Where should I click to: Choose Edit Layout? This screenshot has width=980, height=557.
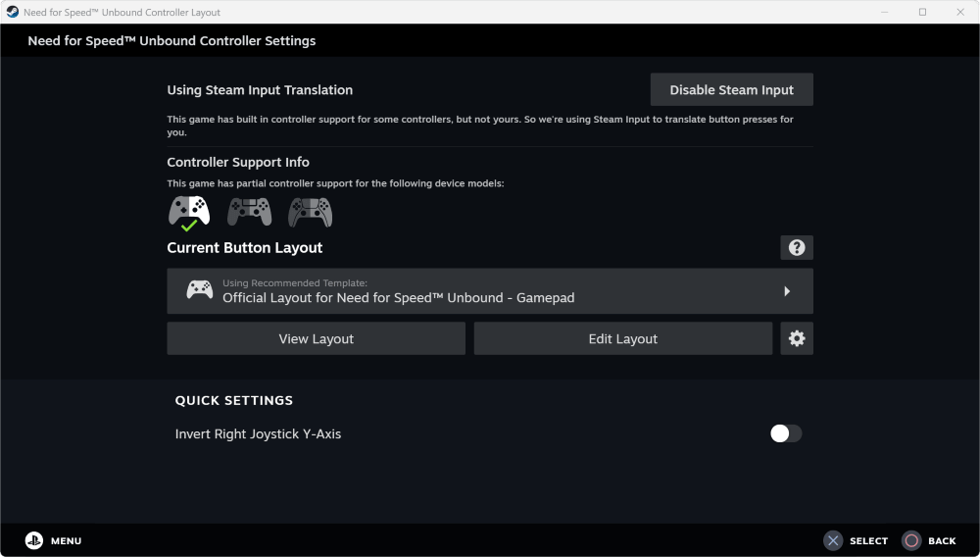pos(622,338)
